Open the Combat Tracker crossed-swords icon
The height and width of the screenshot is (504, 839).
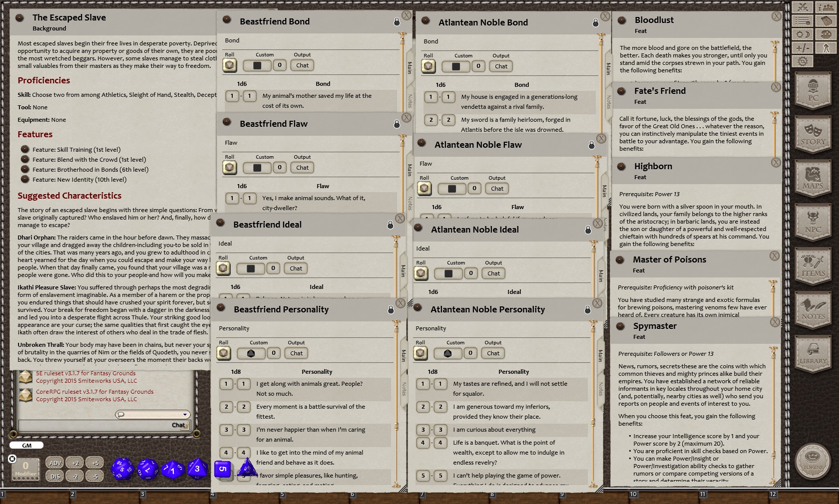click(804, 7)
